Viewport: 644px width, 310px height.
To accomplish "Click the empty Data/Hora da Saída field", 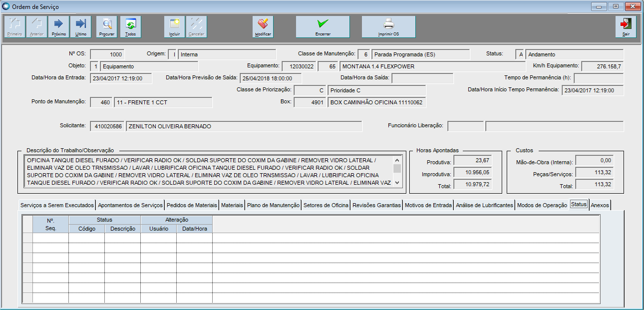I will [x=422, y=78].
